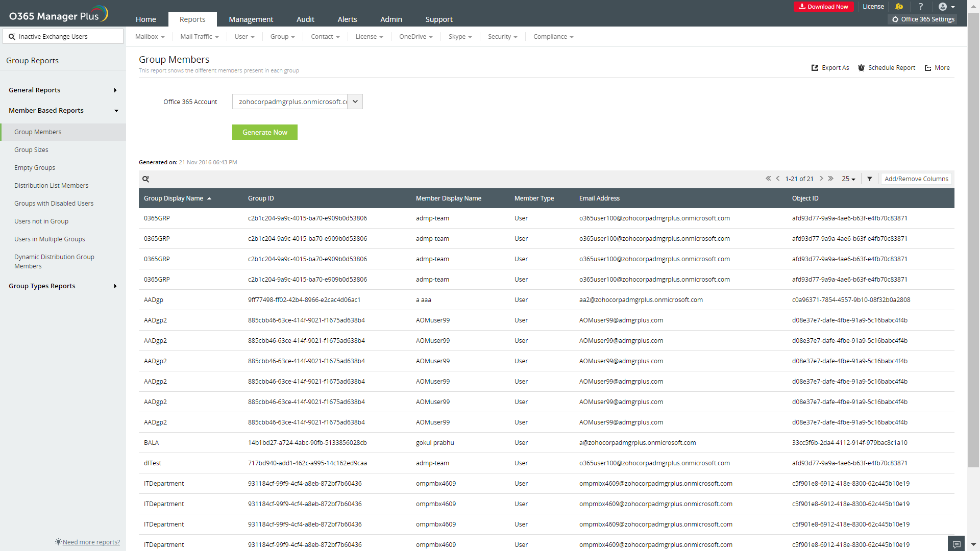Open help via question mark icon
Image resolution: width=980 pixels, height=551 pixels.
(921, 7)
